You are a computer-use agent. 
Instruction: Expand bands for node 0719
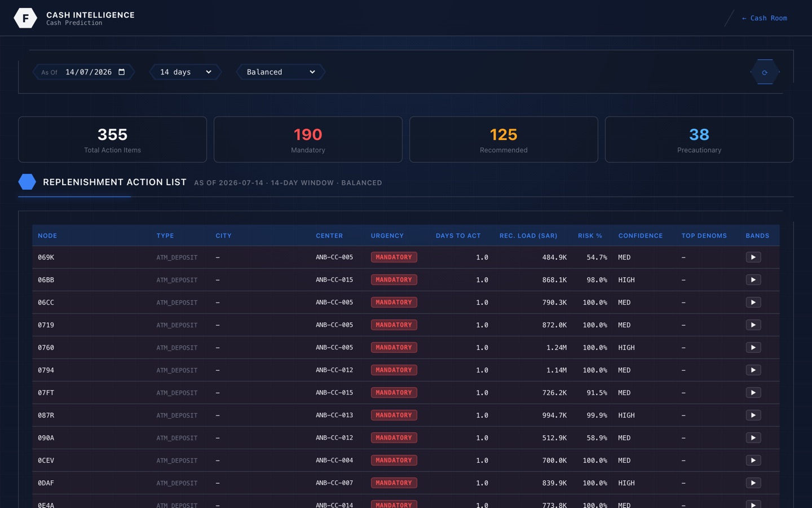click(x=753, y=325)
